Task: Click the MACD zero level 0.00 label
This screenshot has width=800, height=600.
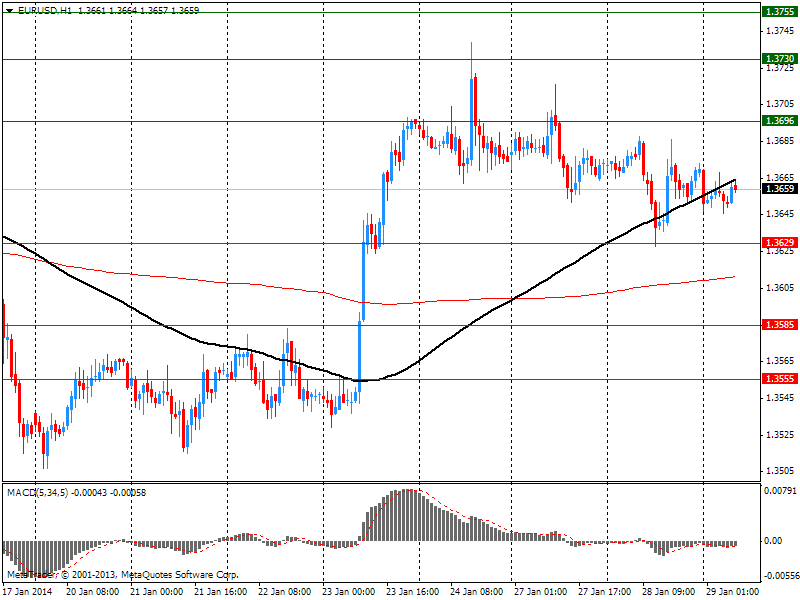Action: point(774,541)
